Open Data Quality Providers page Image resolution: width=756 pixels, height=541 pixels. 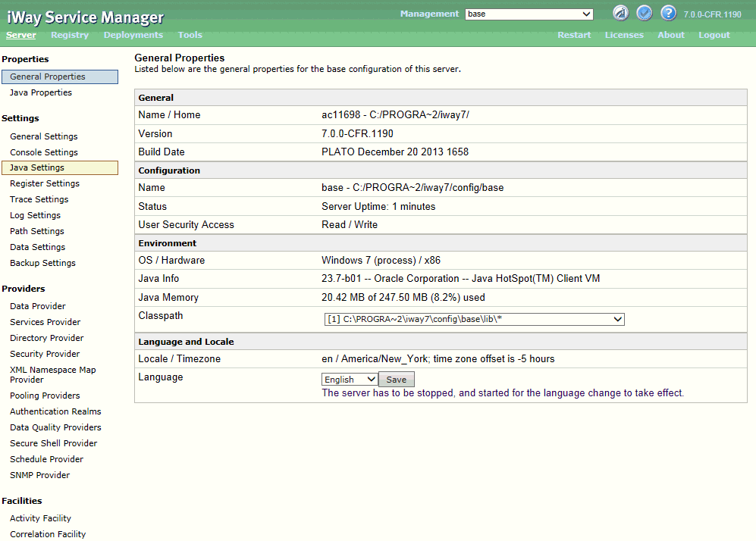[x=55, y=427]
